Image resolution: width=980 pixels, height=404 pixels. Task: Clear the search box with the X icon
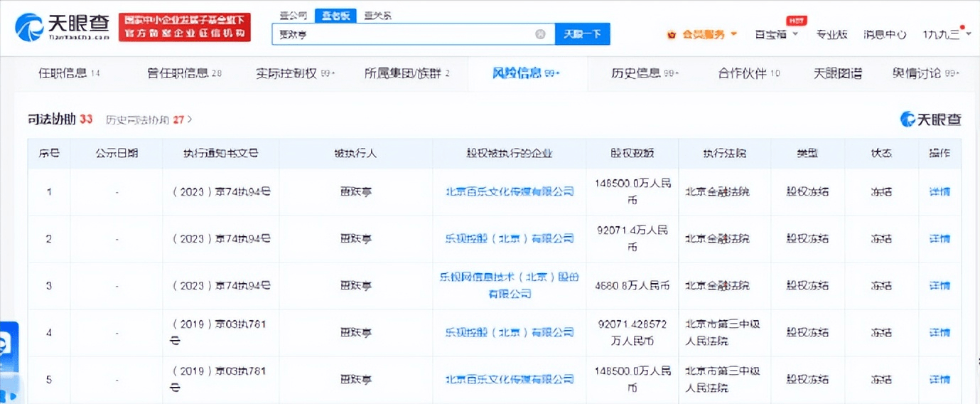click(540, 34)
